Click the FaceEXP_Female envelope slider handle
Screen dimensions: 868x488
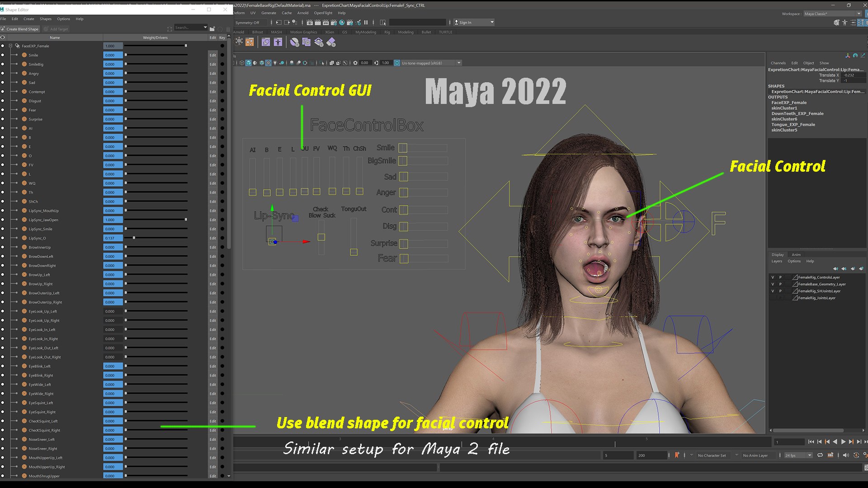[x=186, y=46]
